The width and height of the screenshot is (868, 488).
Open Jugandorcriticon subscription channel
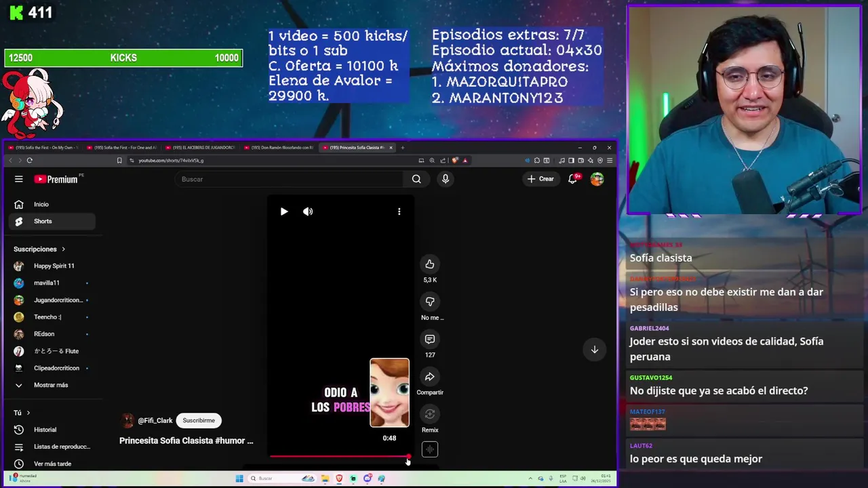click(52, 300)
